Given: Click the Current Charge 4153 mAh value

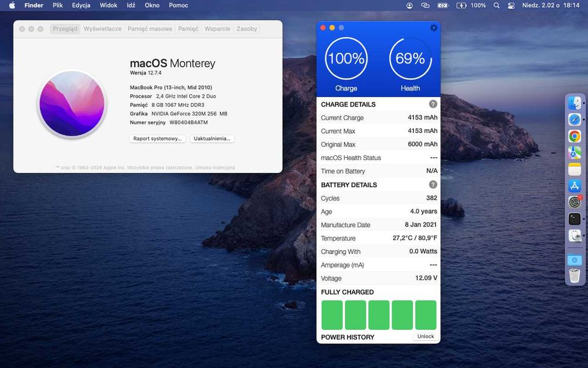Looking at the screenshot, I should (423, 117).
